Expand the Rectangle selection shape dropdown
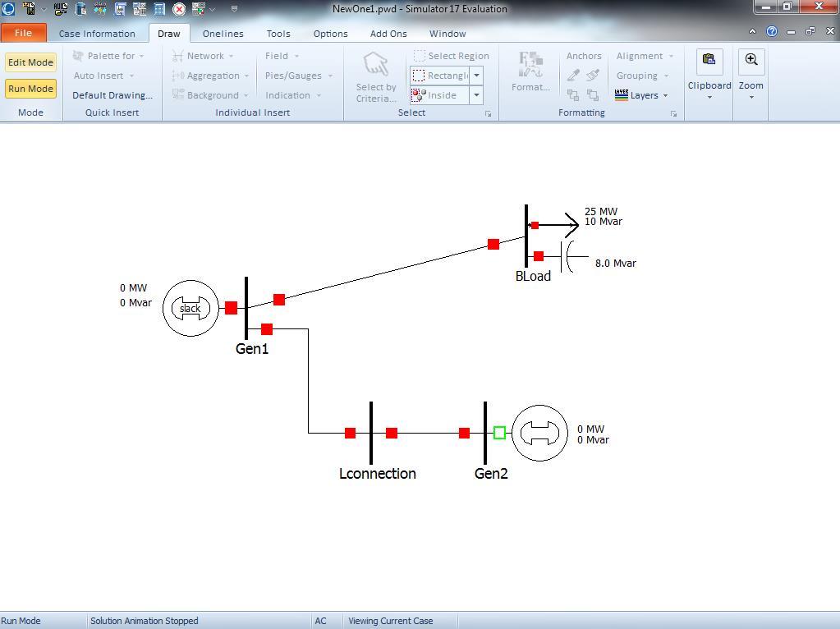Screen dimensions: 840x629 tap(476, 76)
